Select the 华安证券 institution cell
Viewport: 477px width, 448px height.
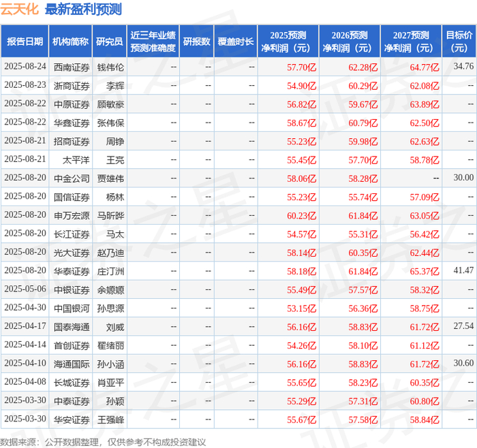click(x=72, y=419)
